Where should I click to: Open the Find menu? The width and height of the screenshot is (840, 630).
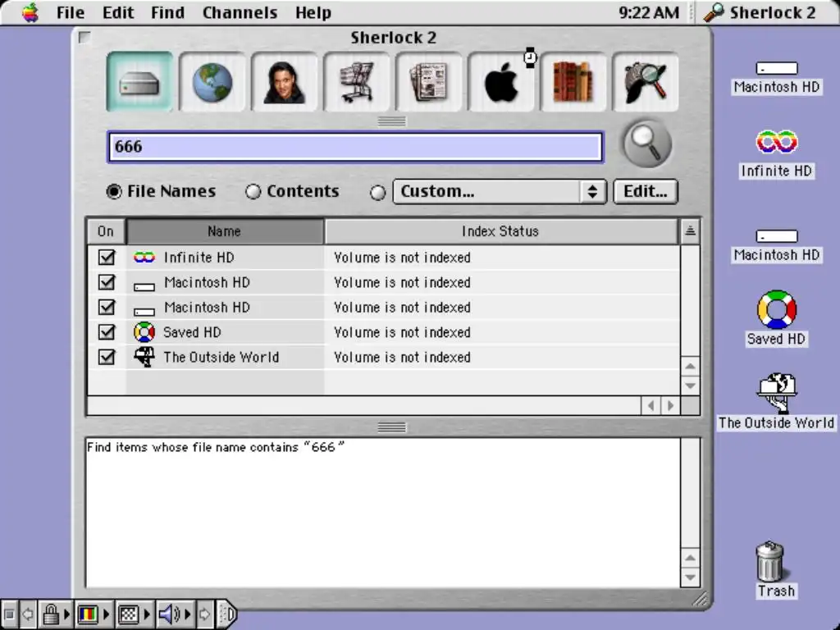(x=167, y=12)
